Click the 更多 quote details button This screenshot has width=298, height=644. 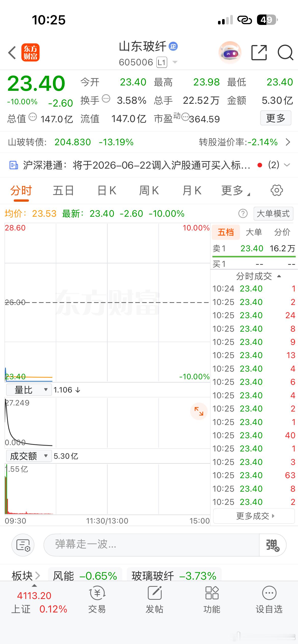[276, 118]
